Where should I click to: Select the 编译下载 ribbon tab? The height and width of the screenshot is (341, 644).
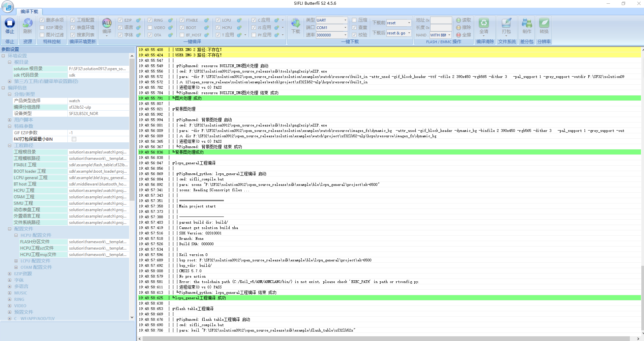pos(29,11)
